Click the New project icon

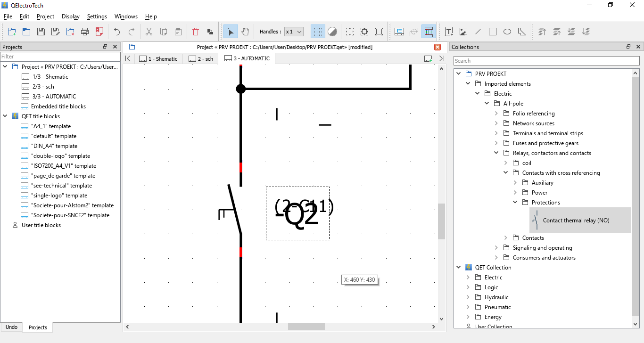pyautogui.click(x=12, y=32)
